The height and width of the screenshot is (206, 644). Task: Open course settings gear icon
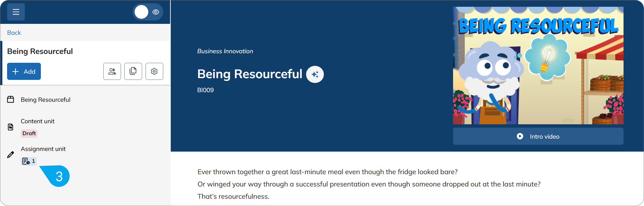click(x=154, y=71)
